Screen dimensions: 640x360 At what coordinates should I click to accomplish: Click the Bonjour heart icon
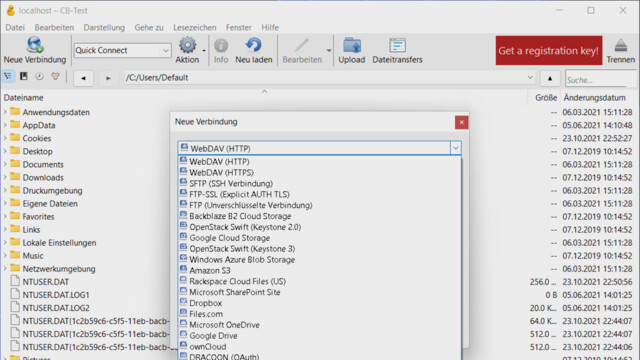click(55, 76)
